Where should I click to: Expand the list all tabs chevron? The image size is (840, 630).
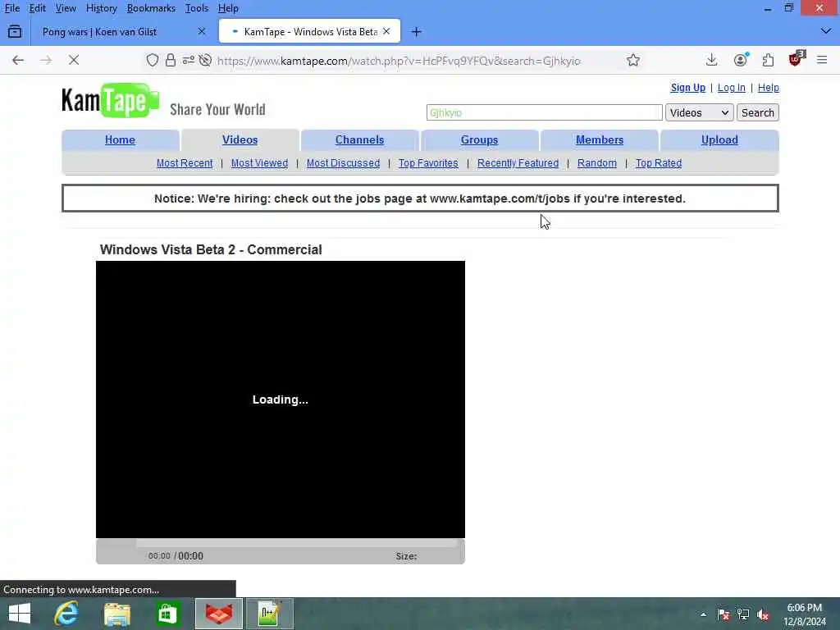tap(825, 32)
